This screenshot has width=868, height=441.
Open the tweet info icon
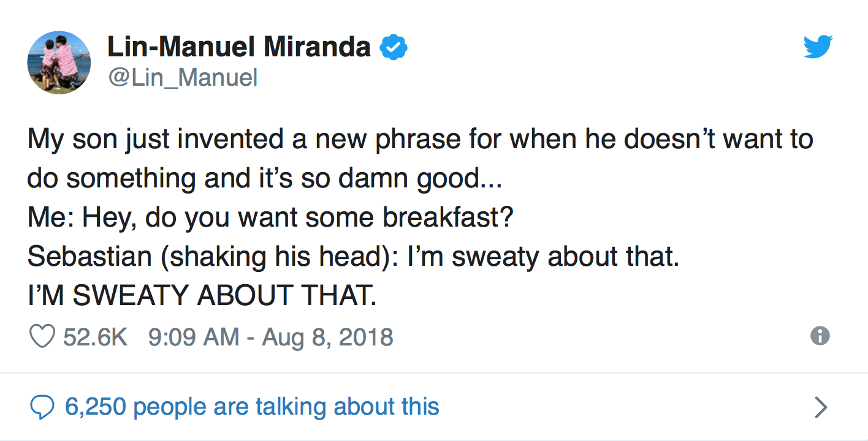click(820, 336)
